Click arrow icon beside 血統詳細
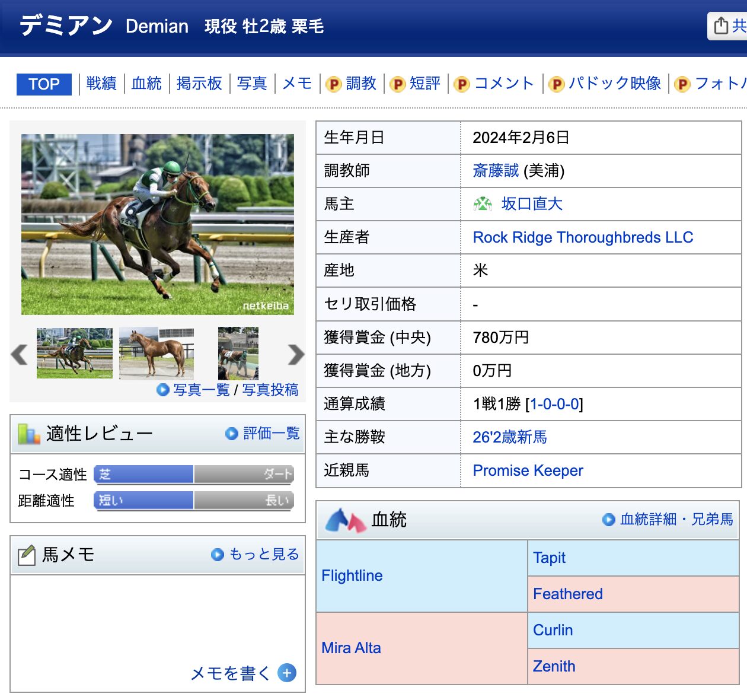 coord(609,519)
